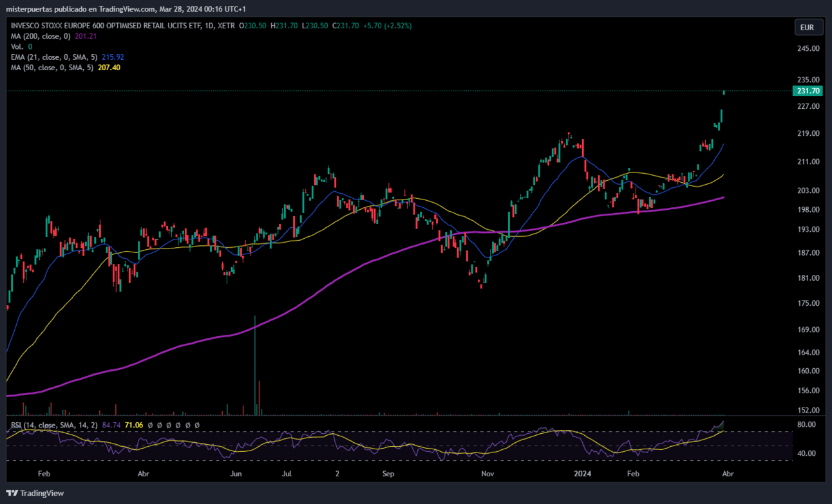The width and height of the screenshot is (832, 504).
Task: Click the misterpuertas author name in header
Action: [x=32, y=9]
